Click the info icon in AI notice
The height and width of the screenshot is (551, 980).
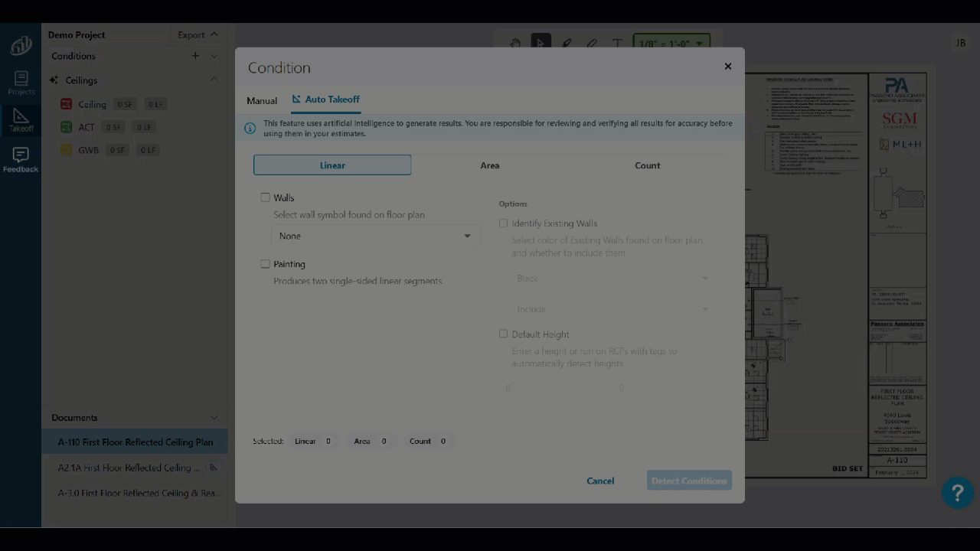point(250,129)
